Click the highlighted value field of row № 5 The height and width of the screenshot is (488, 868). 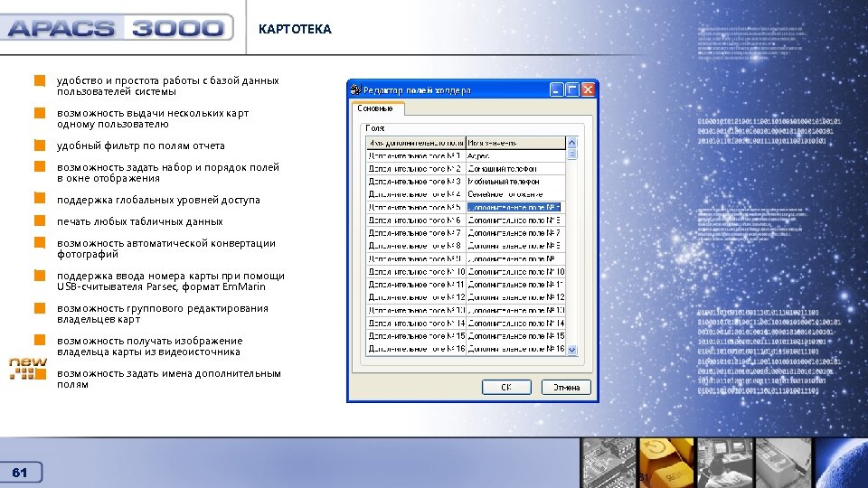(x=515, y=208)
